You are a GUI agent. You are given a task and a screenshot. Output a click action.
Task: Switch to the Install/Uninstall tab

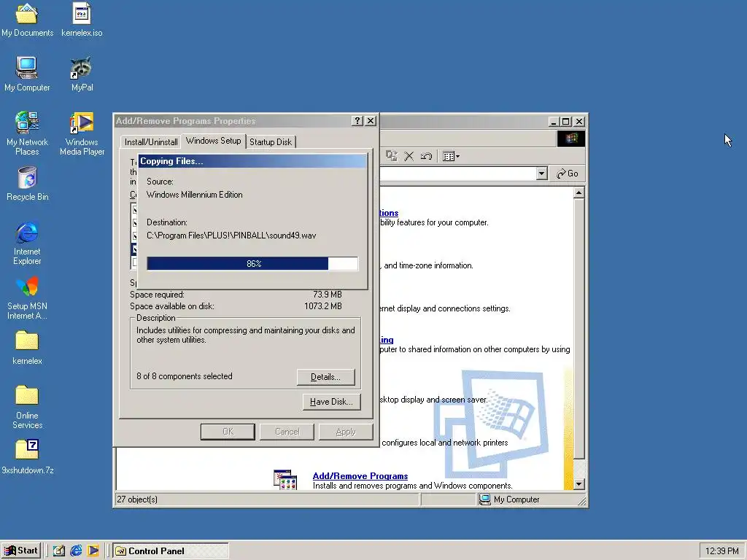click(x=151, y=142)
